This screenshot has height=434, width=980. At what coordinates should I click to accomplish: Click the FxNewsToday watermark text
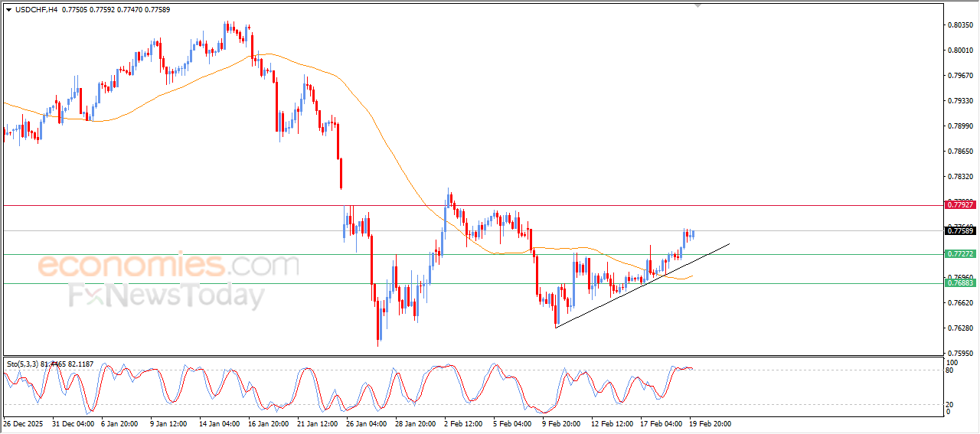coord(166,295)
